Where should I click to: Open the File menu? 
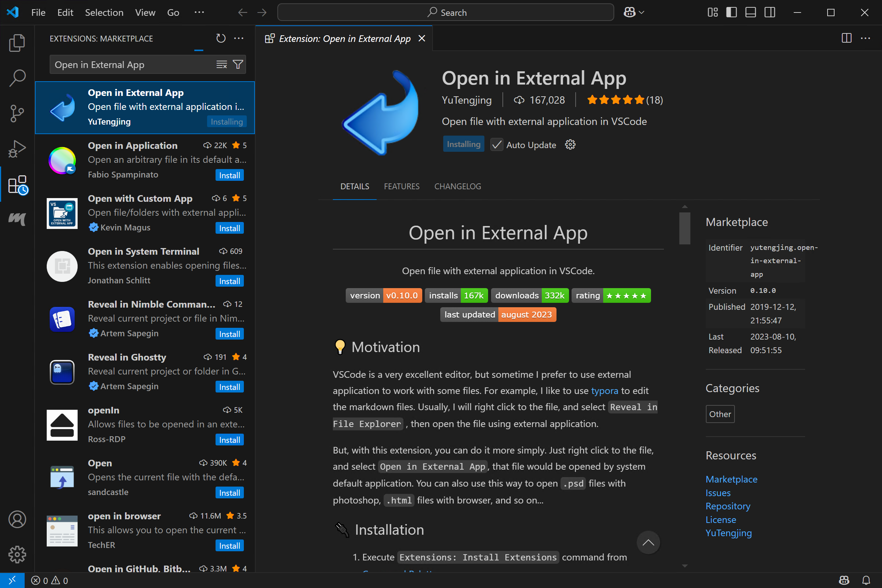(x=38, y=12)
